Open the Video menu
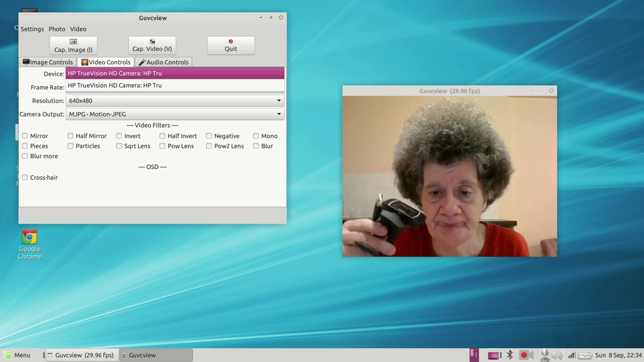Screen dimensions: 644x362 coord(78,29)
